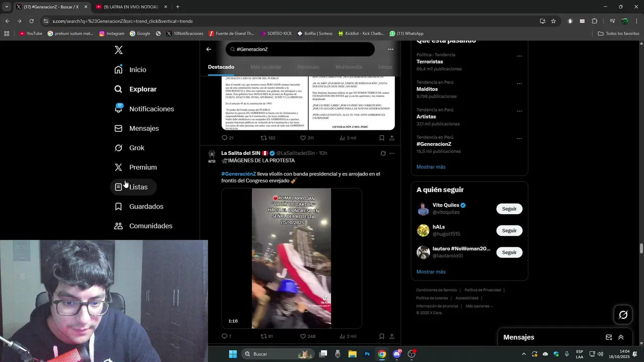
Task: Click Grok icon on La Salita post
Action: [x=383, y=153]
